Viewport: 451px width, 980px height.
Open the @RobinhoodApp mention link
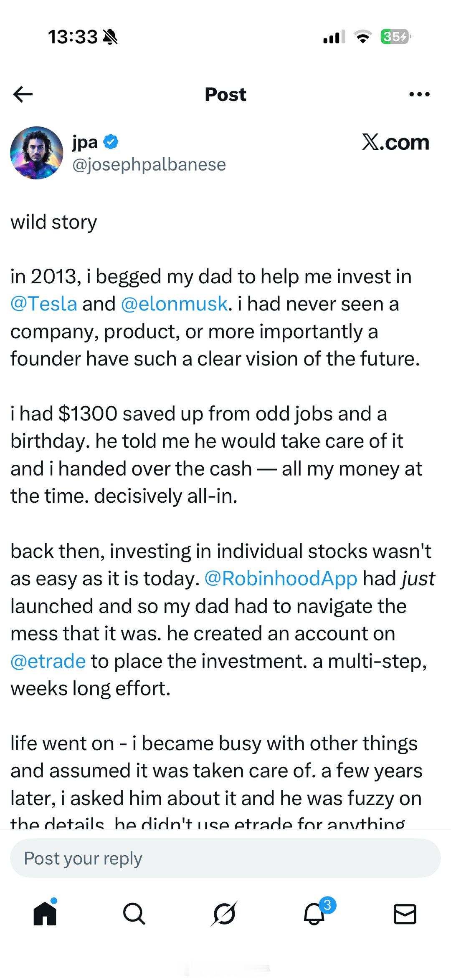[x=281, y=578]
